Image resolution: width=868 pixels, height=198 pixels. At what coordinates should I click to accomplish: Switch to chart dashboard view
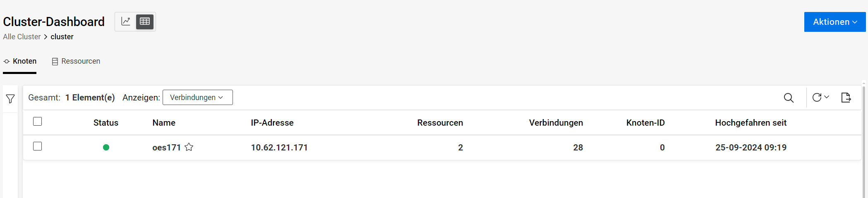coord(126,21)
